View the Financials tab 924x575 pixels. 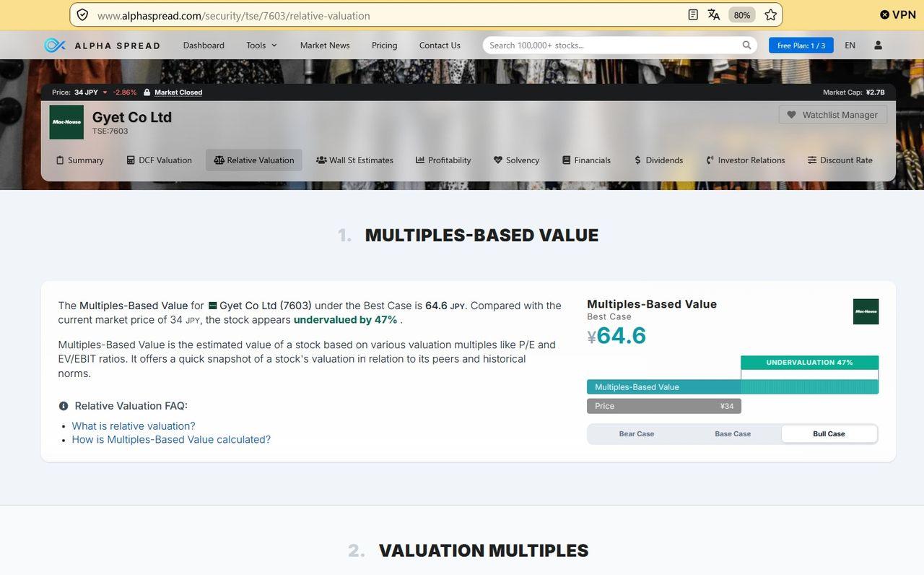point(586,160)
